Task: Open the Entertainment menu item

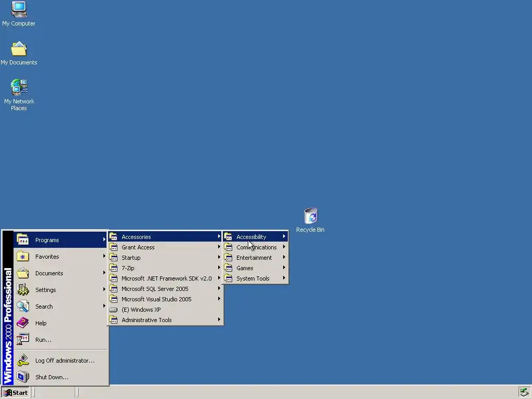Action: click(255, 258)
